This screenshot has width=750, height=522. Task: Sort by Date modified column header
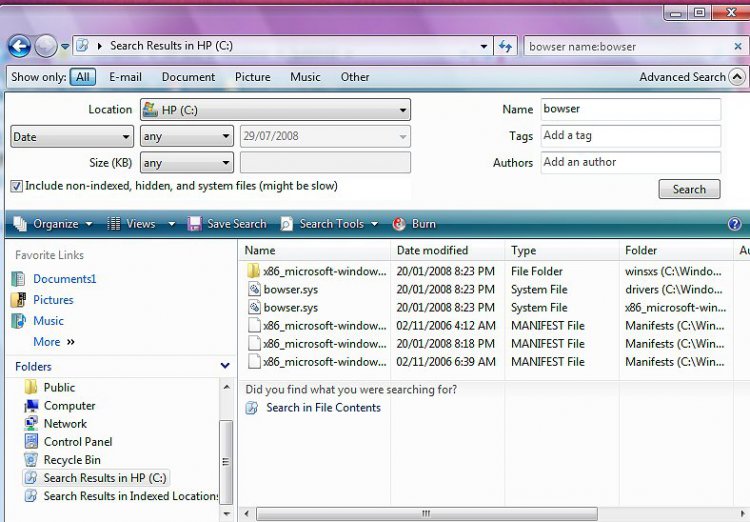coord(448,251)
